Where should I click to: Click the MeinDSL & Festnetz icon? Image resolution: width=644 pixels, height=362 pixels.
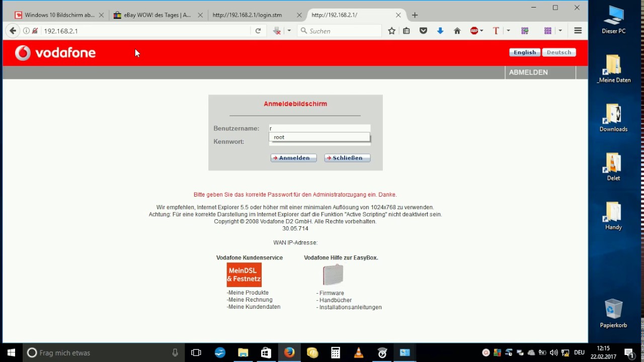point(244,275)
